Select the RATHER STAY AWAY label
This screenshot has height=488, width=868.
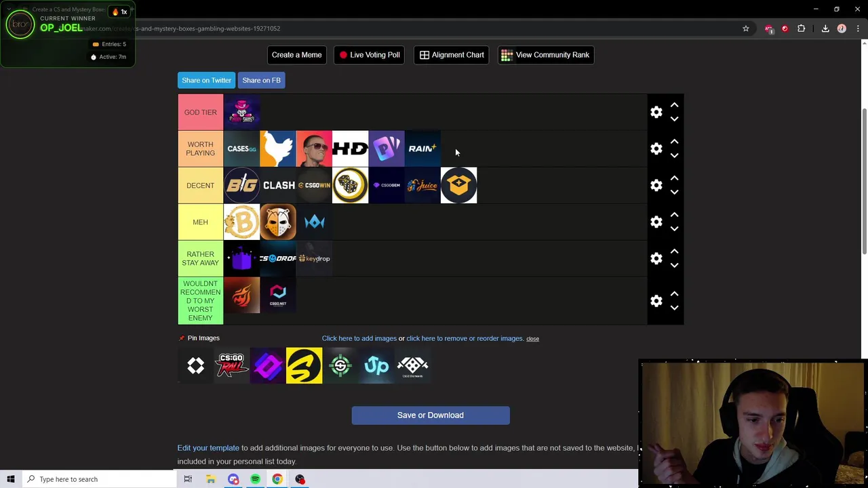point(200,258)
